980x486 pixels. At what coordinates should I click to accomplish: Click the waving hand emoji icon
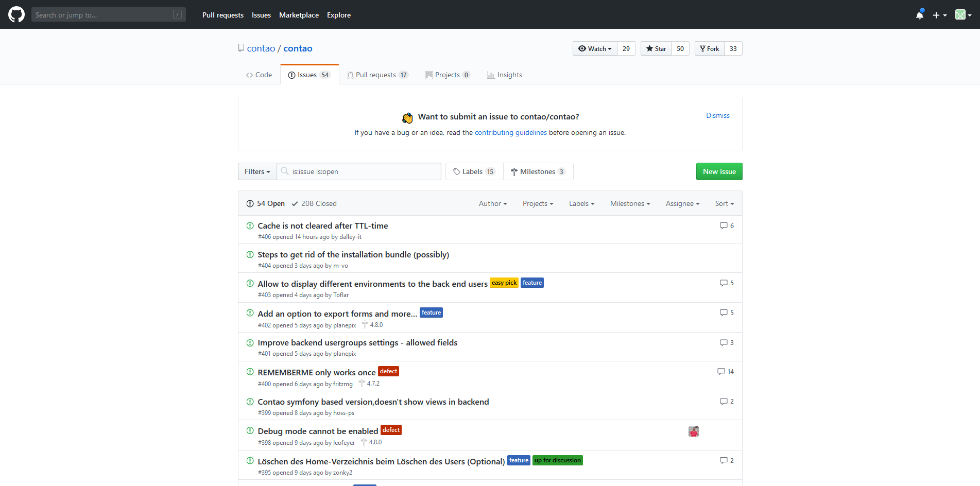point(407,118)
